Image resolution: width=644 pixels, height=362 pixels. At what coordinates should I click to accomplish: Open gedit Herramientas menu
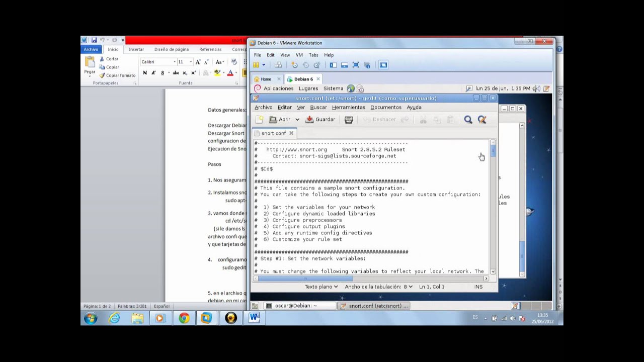coord(348,107)
